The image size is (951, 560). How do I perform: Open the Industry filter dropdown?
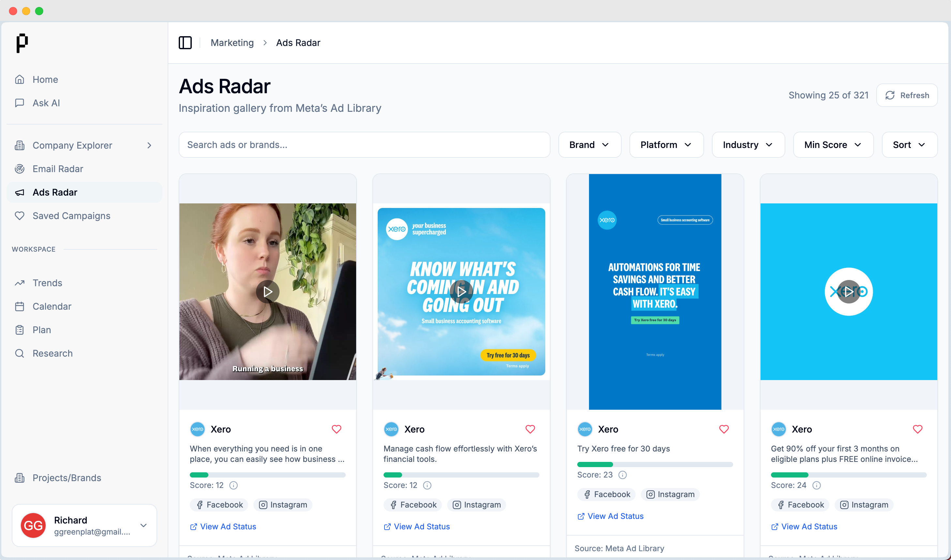pos(747,144)
